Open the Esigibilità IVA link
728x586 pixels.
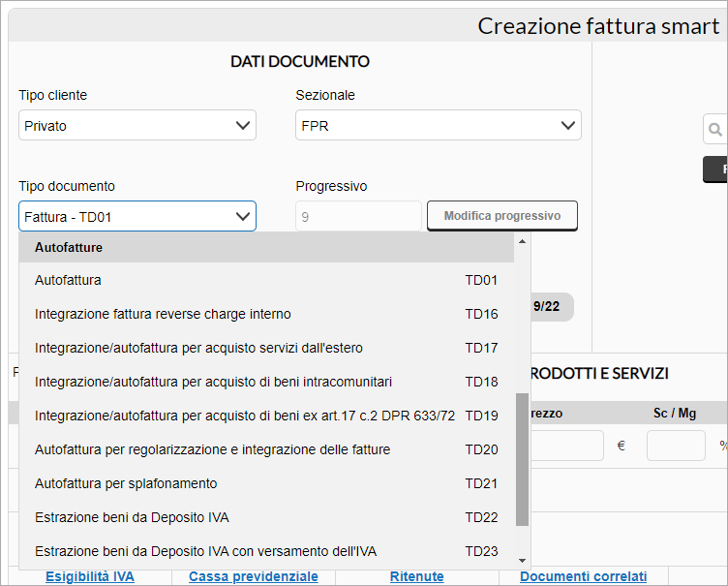point(90,576)
